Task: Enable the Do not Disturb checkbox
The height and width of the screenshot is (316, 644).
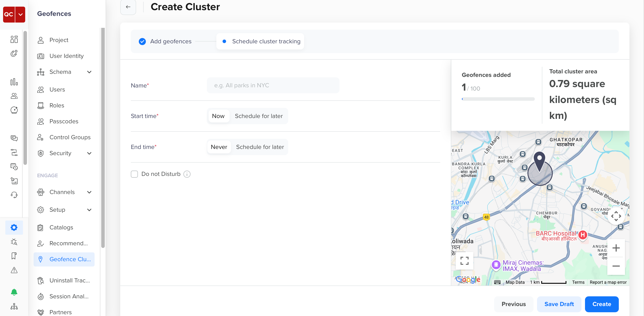Action: coord(135,174)
